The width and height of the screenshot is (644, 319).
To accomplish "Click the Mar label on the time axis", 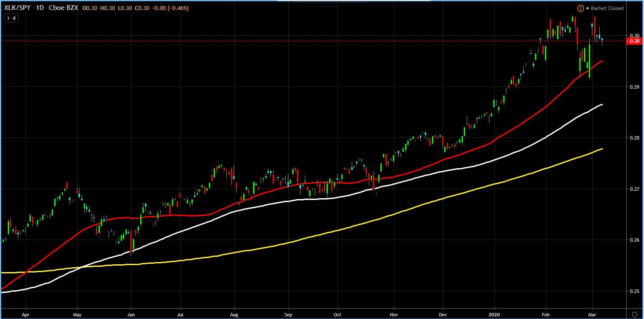I will (593, 313).
